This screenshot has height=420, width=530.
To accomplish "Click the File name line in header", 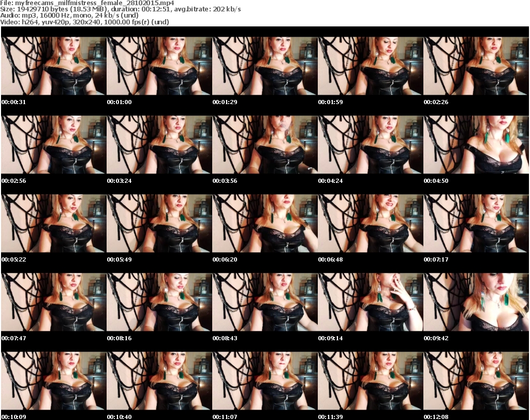I will click(x=87, y=3).
